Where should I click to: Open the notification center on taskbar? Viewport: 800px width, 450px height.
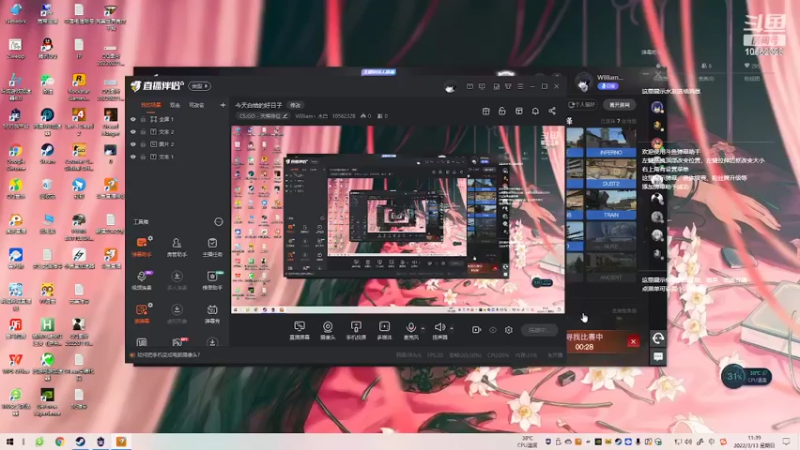tap(786, 441)
